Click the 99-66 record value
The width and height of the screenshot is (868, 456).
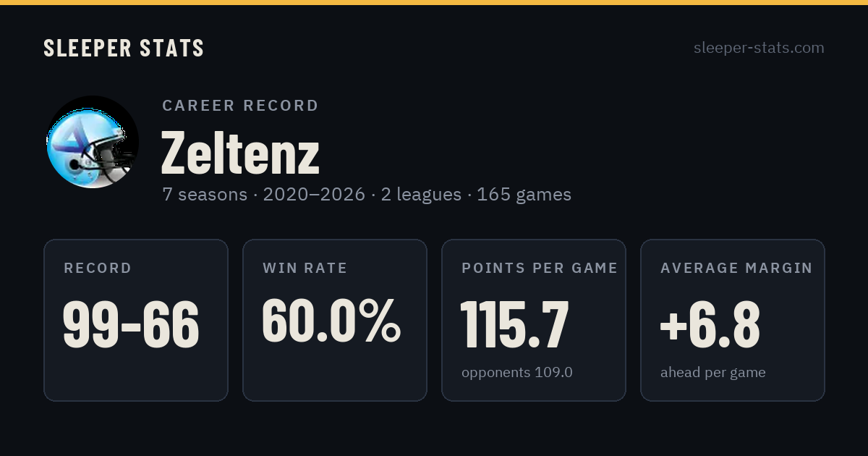tap(131, 324)
